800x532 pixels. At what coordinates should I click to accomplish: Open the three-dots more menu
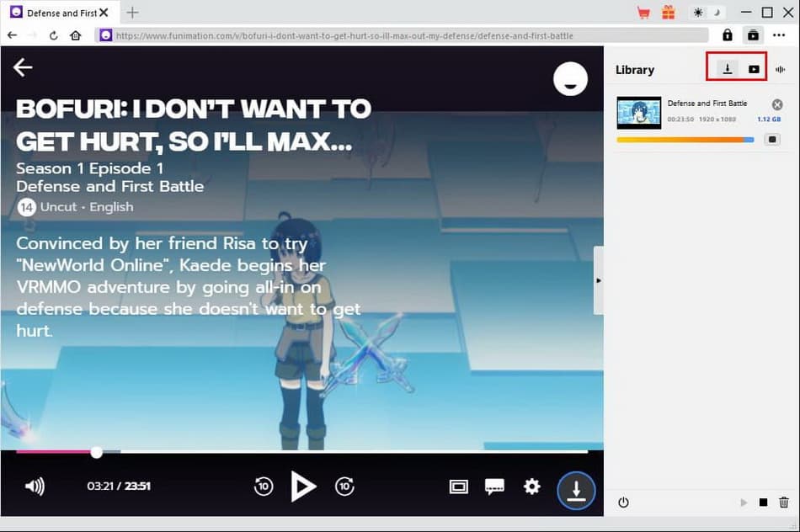point(779,35)
